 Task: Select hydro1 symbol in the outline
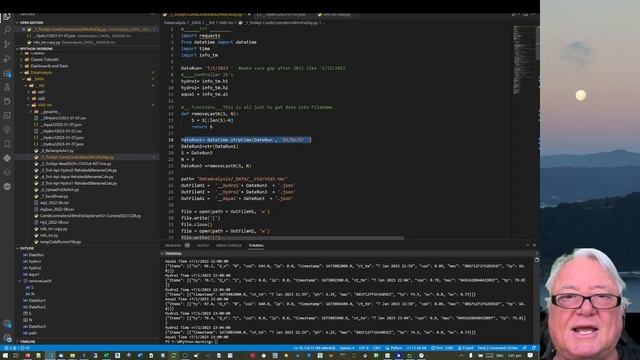point(35,261)
